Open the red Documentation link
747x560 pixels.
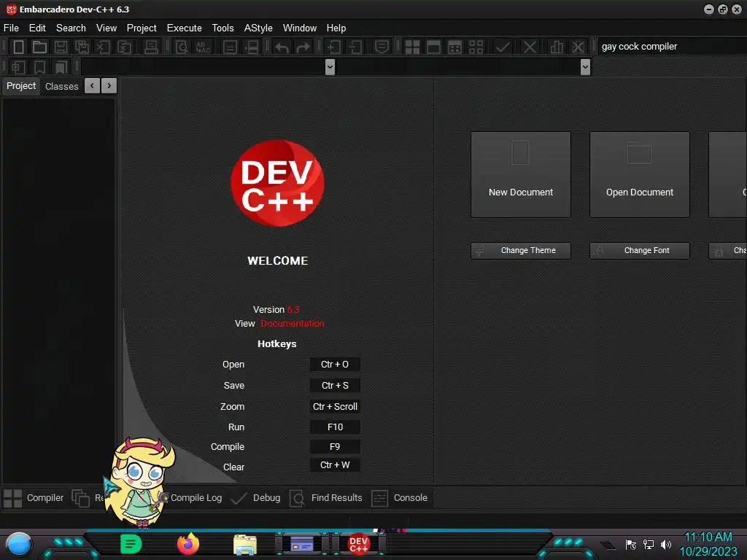pos(292,323)
